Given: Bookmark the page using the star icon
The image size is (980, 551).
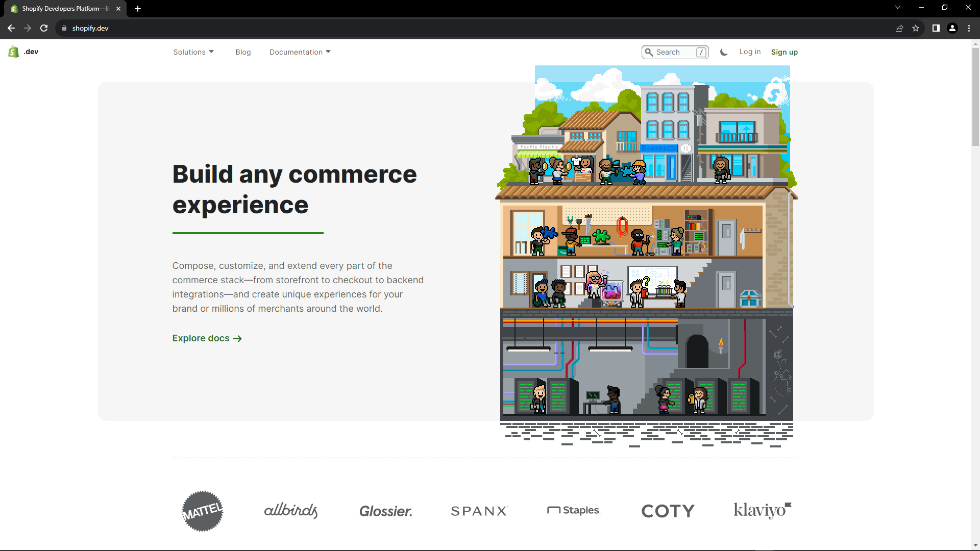Looking at the screenshot, I should [916, 28].
